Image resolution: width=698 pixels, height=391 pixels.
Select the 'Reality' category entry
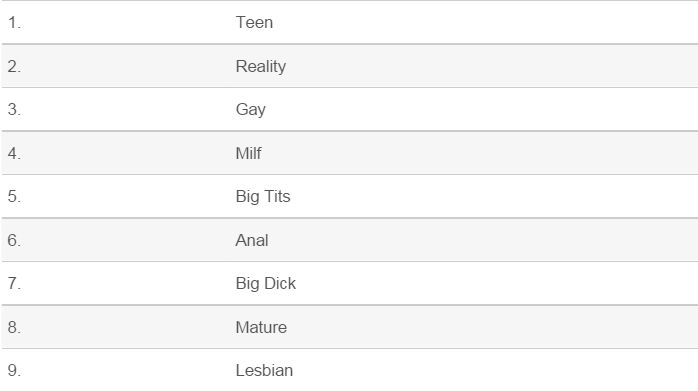tap(261, 66)
